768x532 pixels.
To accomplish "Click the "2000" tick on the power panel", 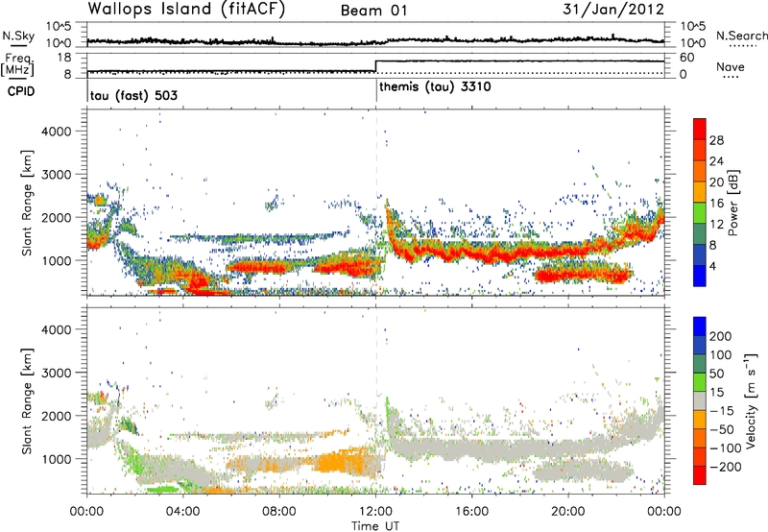I will click(x=56, y=217).
